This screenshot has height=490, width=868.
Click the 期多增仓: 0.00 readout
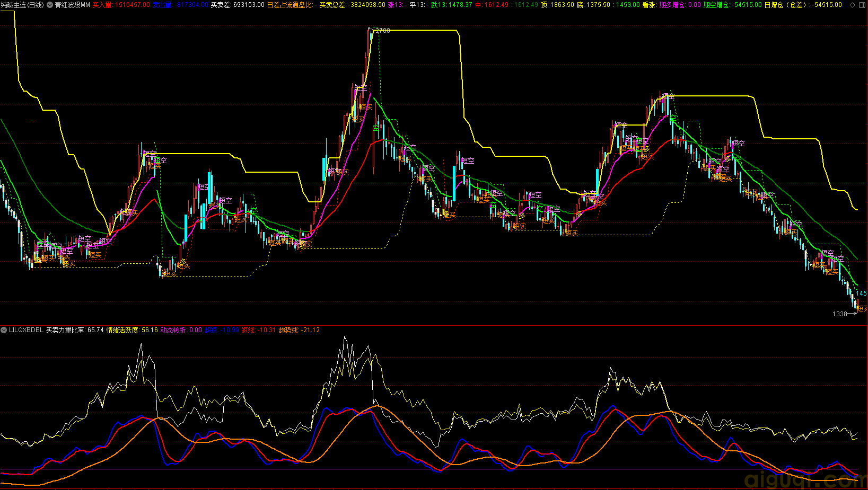tap(680, 5)
